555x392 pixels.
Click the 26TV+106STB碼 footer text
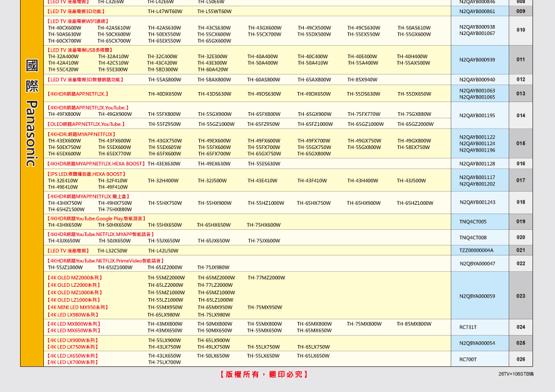click(516, 374)
